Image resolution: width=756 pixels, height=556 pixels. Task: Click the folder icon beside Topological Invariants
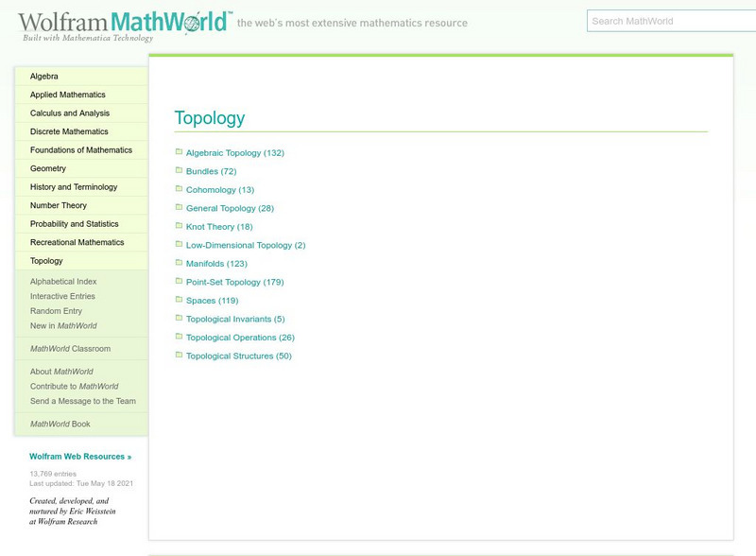pyautogui.click(x=179, y=318)
